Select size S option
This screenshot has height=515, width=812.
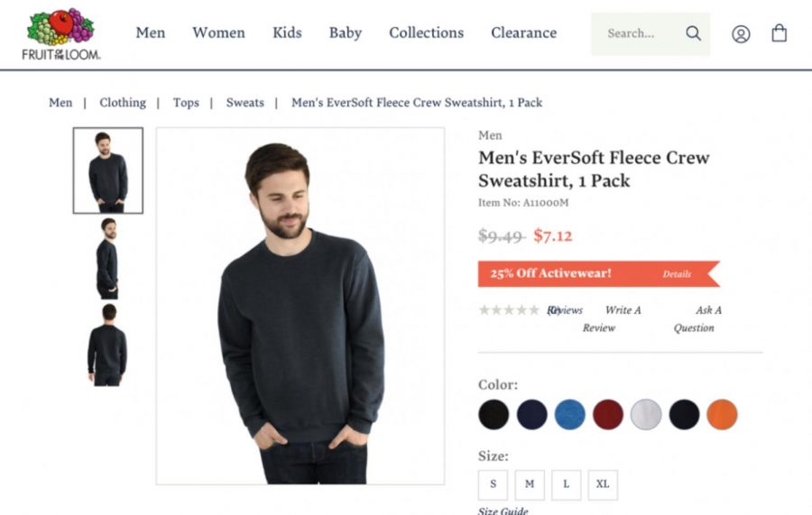pos(493,484)
